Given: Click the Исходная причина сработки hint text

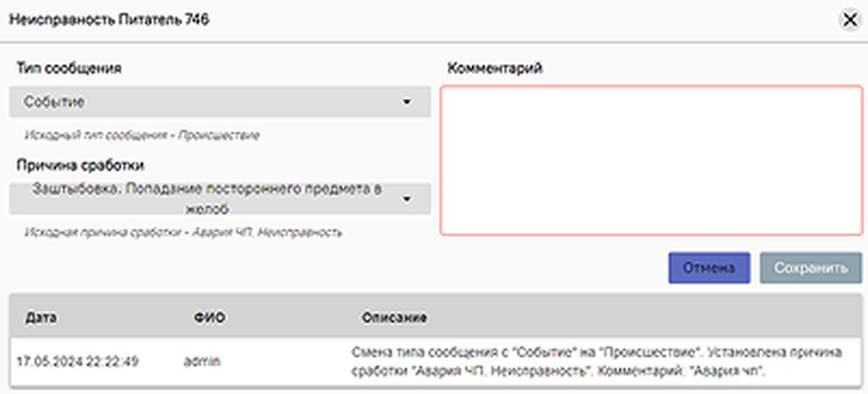Looking at the screenshot, I should [182, 232].
